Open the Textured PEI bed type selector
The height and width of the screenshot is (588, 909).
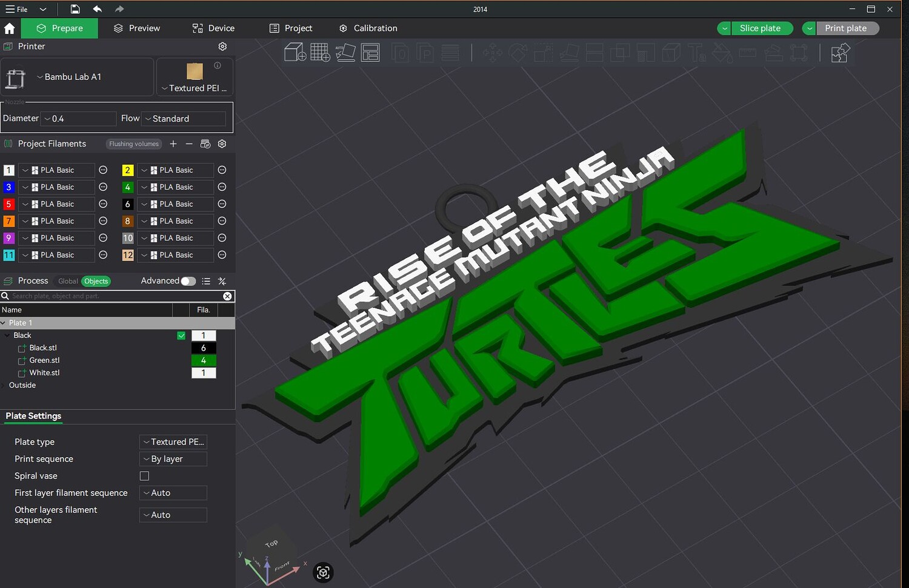pos(195,77)
